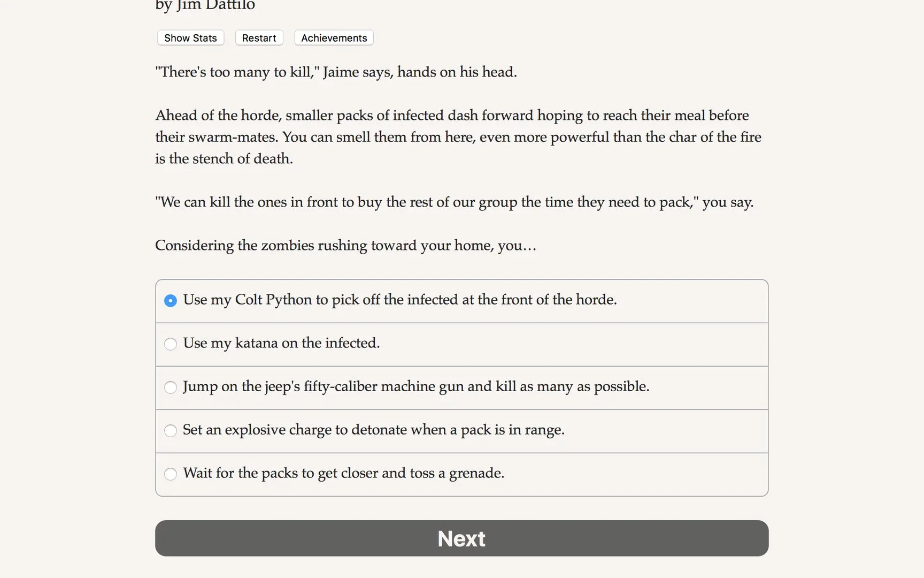Pick the explosive charge radio button
924x578 pixels.
coord(171,431)
